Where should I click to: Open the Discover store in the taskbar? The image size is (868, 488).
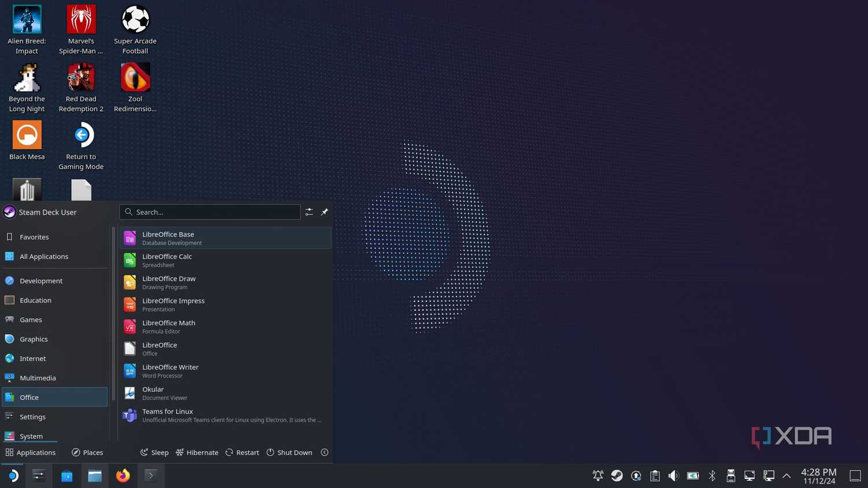coord(67,475)
